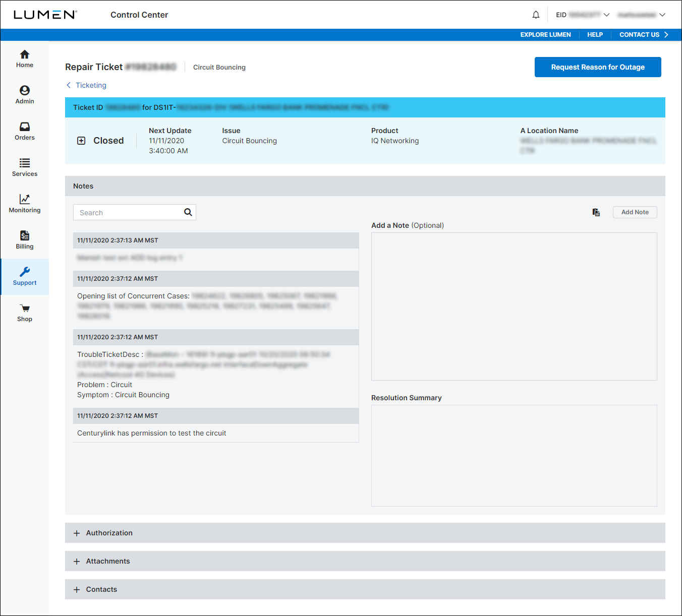Open the Help menu item
Viewport: 682px width, 616px height.
(595, 35)
